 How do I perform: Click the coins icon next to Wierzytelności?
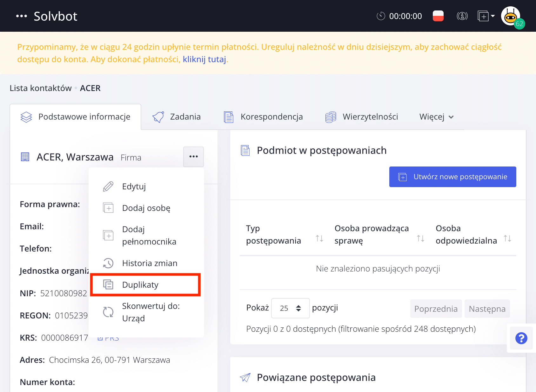pyautogui.click(x=331, y=117)
